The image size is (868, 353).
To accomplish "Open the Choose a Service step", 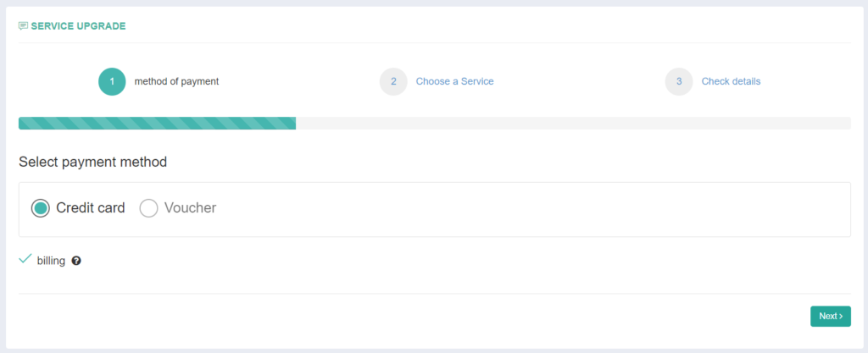I will (455, 82).
